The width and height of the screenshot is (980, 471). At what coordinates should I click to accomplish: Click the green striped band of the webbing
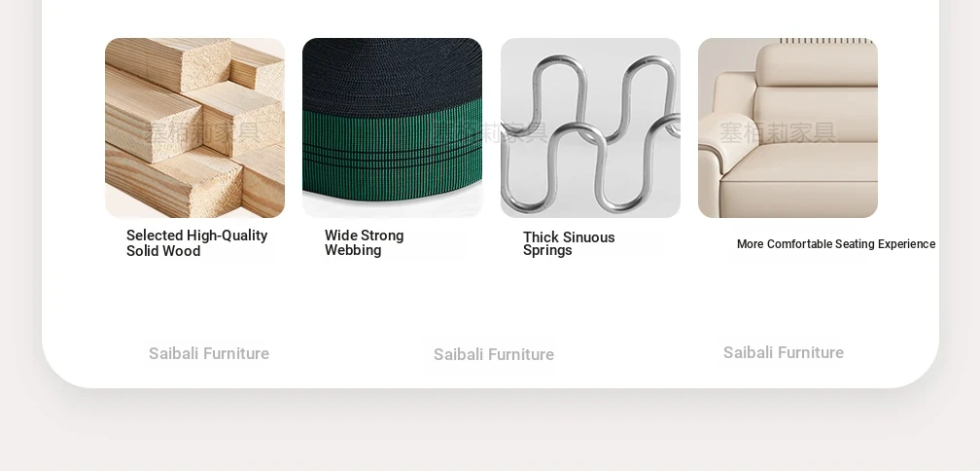[393, 150]
